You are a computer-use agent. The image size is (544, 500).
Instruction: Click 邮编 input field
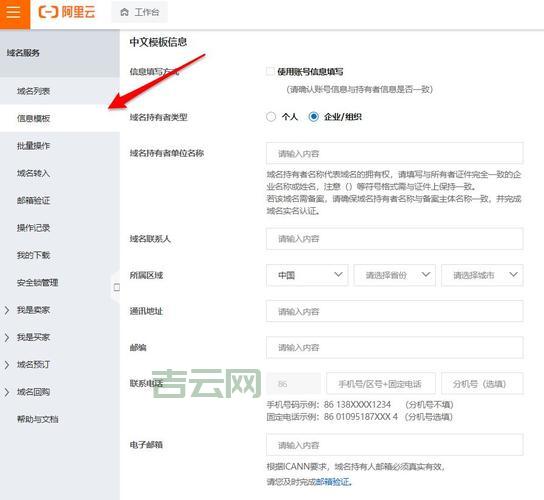coord(394,347)
